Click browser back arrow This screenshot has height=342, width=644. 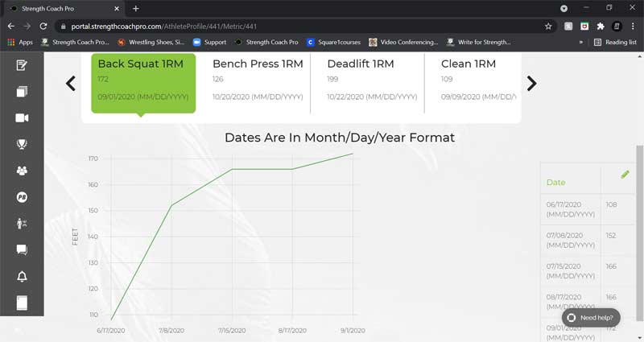(11, 27)
